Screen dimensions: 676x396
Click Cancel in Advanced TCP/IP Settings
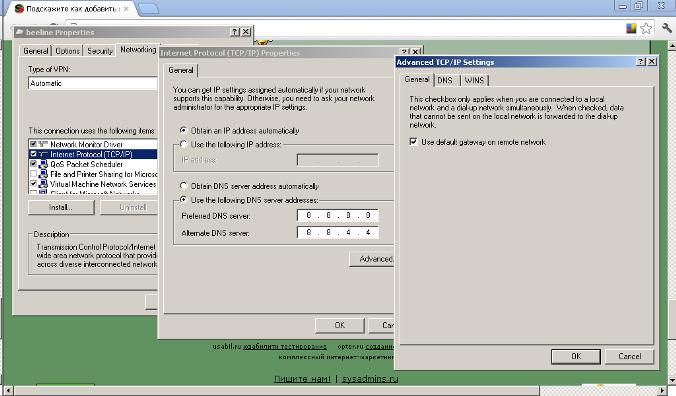click(x=629, y=356)
